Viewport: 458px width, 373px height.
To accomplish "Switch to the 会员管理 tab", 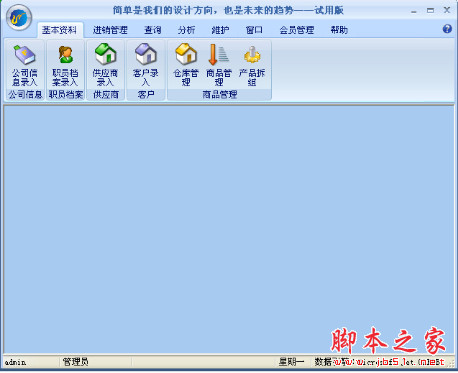I will click(297, 30).
